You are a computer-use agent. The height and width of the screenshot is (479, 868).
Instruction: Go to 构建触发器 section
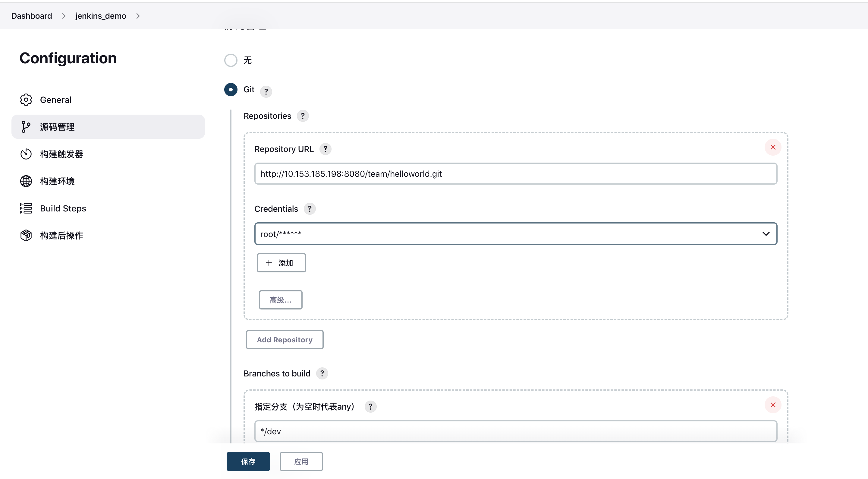coord(108,154)
